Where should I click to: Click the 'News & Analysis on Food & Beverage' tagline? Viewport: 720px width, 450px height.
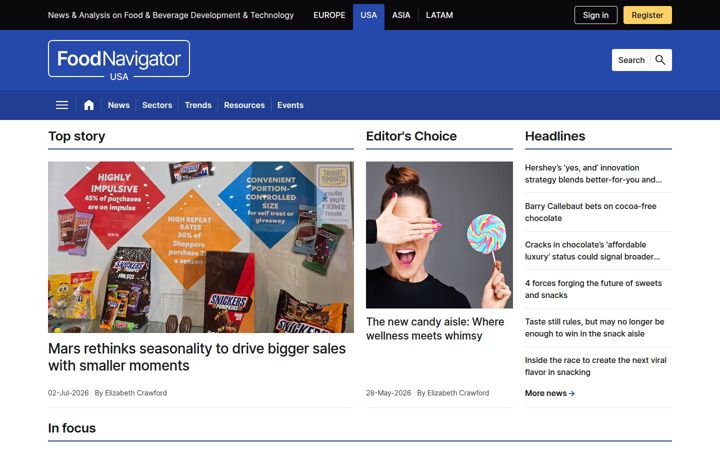171,15
